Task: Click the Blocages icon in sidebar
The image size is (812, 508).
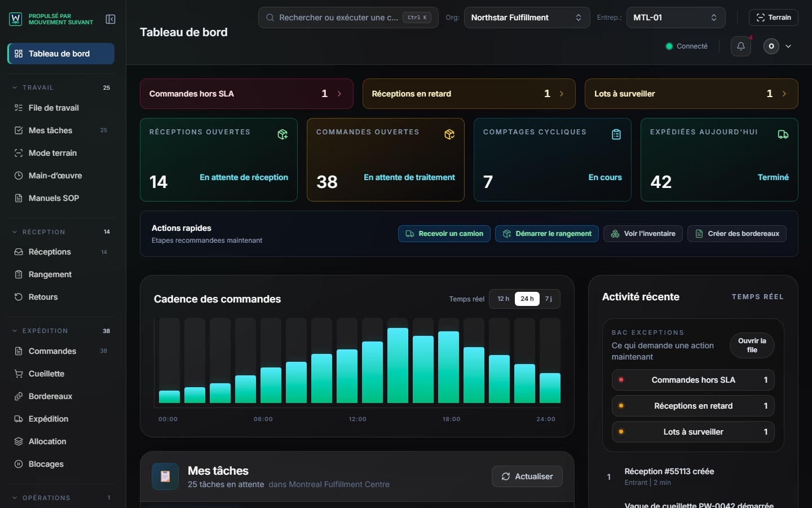Action: click(x=19, y=464)
